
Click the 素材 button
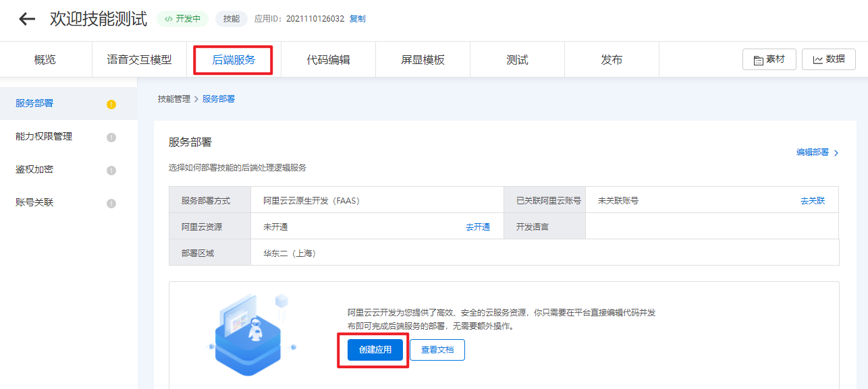[769, 59]
